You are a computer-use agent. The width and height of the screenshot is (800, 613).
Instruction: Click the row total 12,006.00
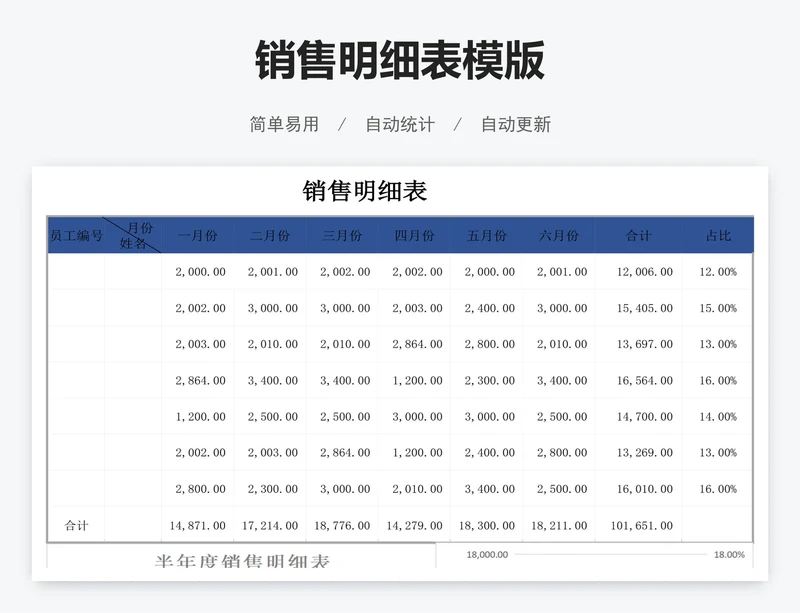(x=645, y=272)
